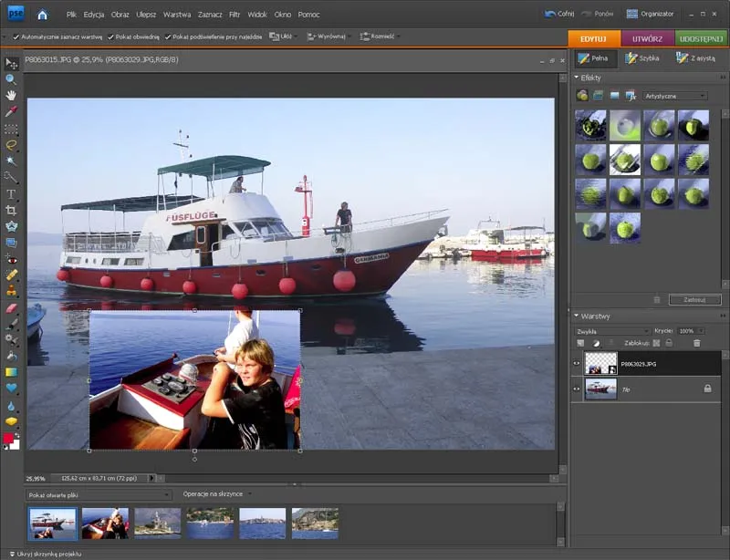Select the Cookie Cutter star tool
730x560 pixels.
11,227
